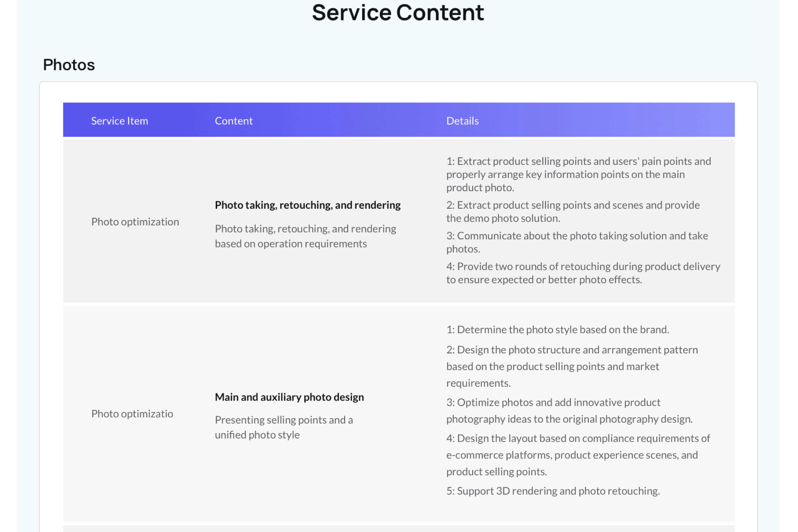This screenshot has width=798, height=532.
Task: Click detail about e-commerce platform compliance requirements
Action: [578, 455]
